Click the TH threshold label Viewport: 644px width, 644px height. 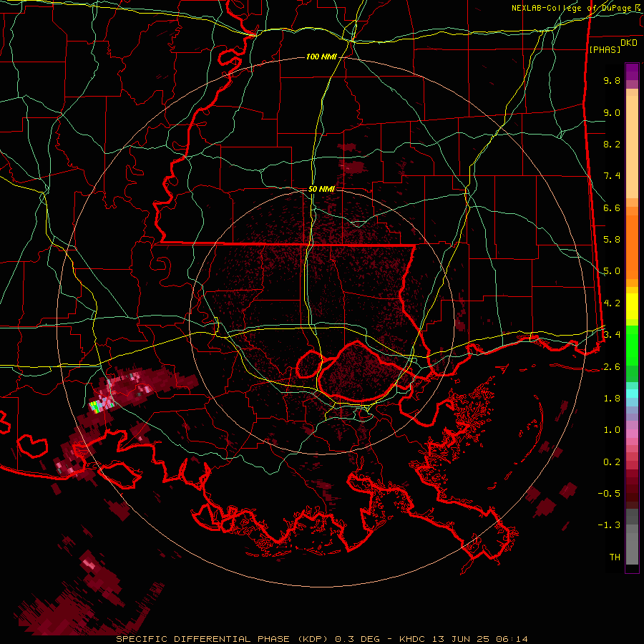[x=615, y=557]
